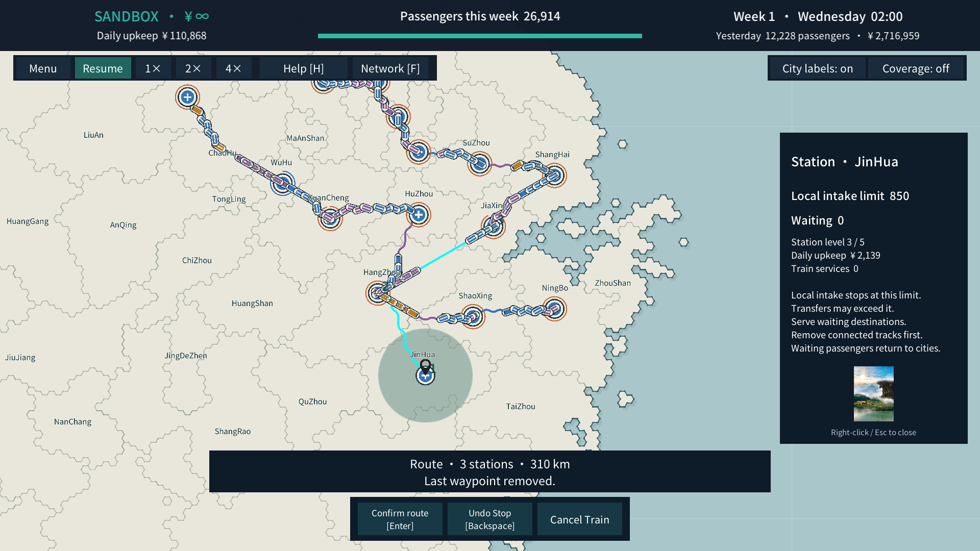
Task: Click the JingDeZhen city label
Action: coord(186,356)
